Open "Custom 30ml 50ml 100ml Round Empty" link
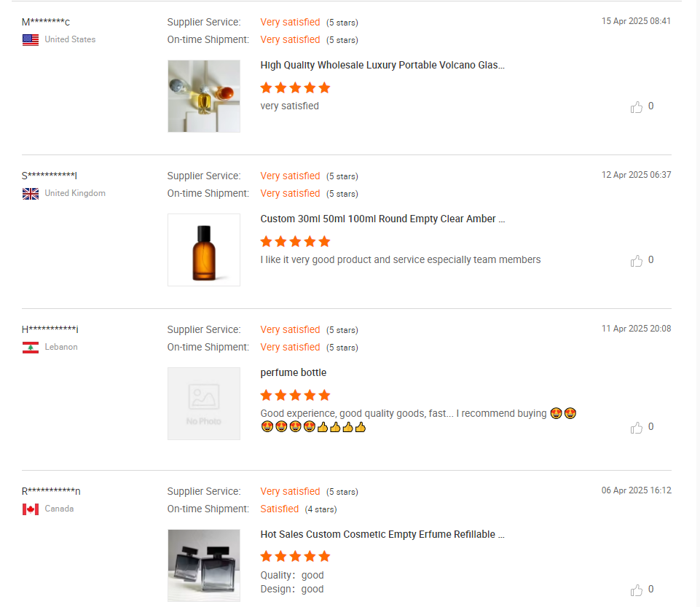The height and width of the screenshot is (607, 700). click(x=382, y=219)
